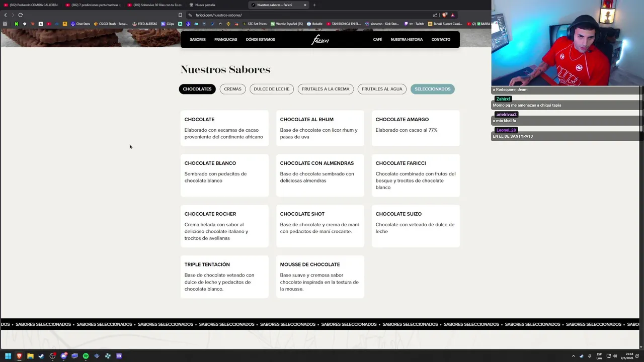Switch to the Nueva pestaña tab
This screenshot has width=644, height=362.
[x=216, y=5]
